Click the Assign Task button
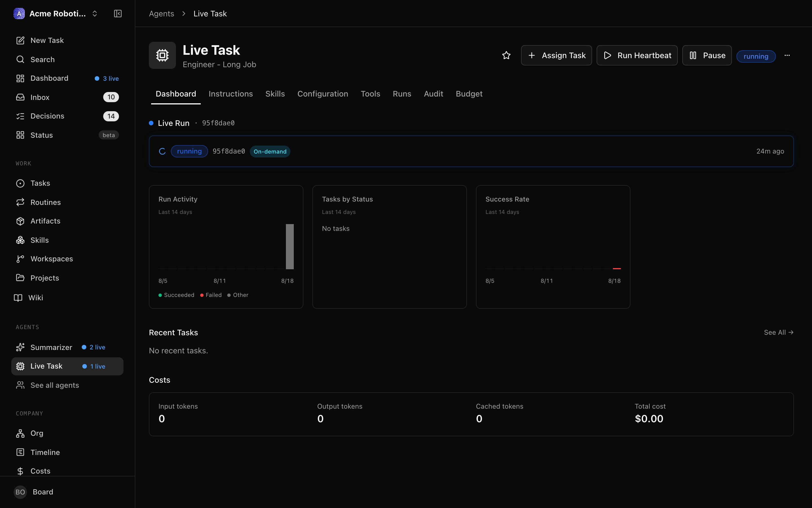This screenshot has width=812, height=508. [x=556, y=55]
